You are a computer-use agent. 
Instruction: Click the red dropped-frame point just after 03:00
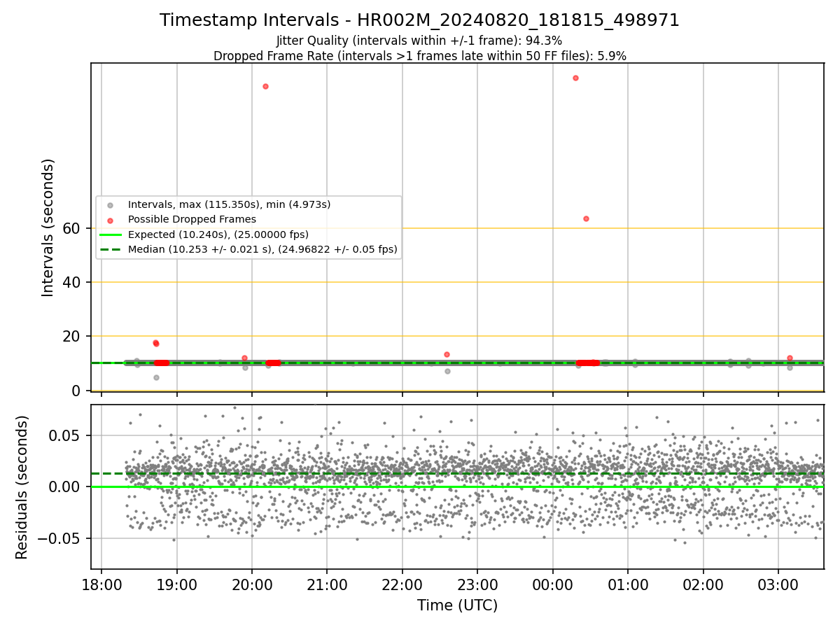pos(790,358)
